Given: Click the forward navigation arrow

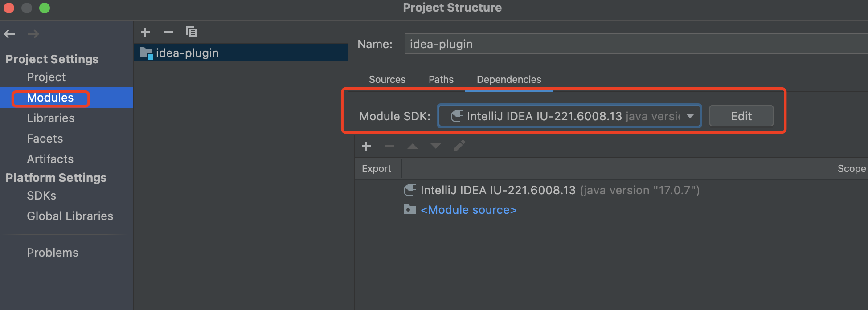Looking at the screenshot, I should point(33,34).
